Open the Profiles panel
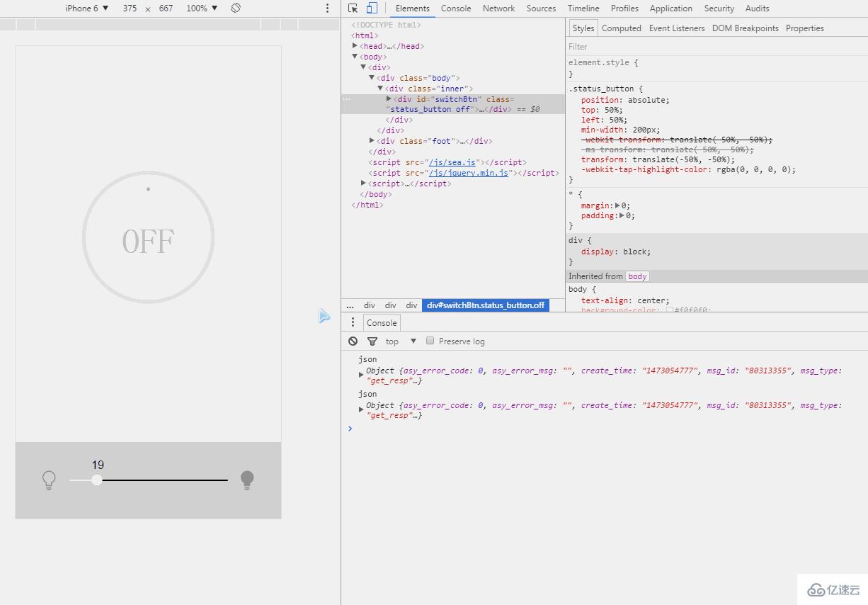868x605 pixels. [624, 9]
